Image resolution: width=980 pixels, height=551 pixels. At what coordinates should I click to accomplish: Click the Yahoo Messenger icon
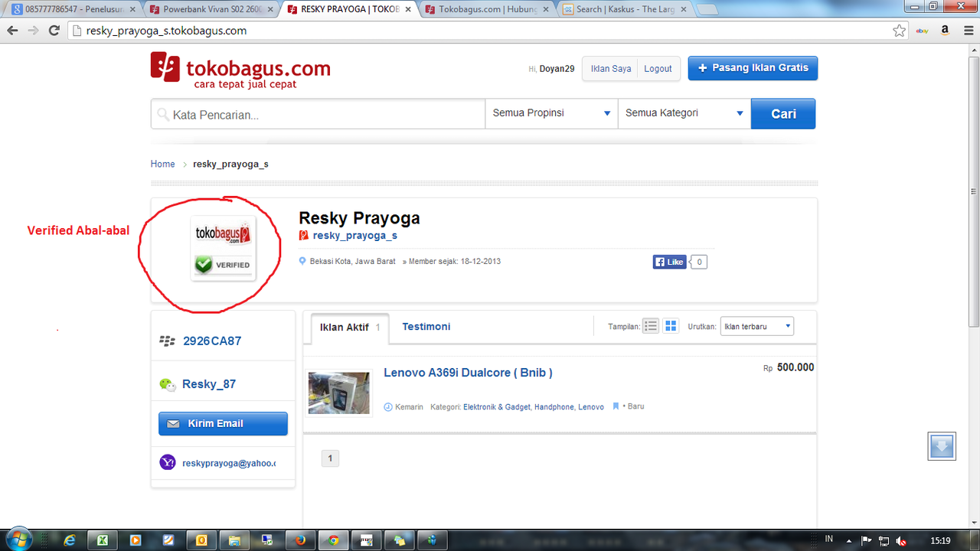tap(167, 462)
